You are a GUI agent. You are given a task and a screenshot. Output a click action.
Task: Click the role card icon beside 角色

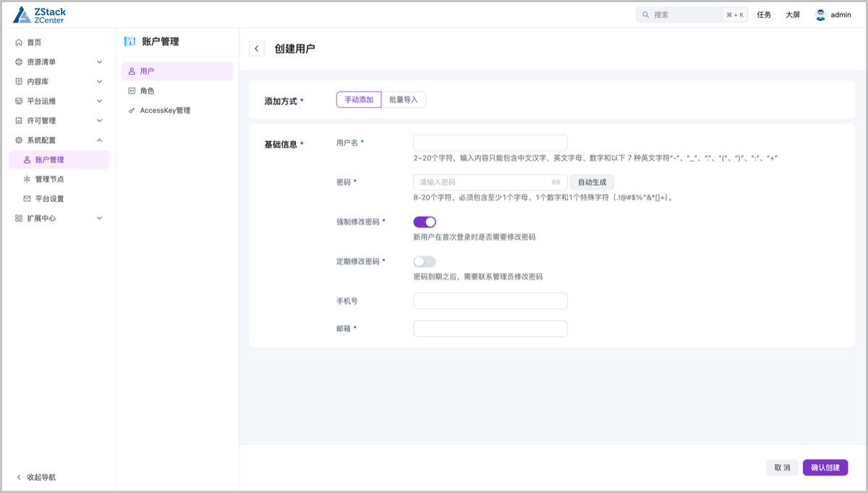132,91
